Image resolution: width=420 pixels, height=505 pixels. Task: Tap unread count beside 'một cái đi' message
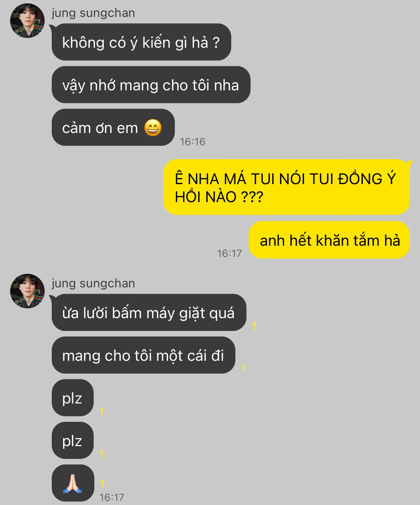pyautogui.click(x=243, y=369)
